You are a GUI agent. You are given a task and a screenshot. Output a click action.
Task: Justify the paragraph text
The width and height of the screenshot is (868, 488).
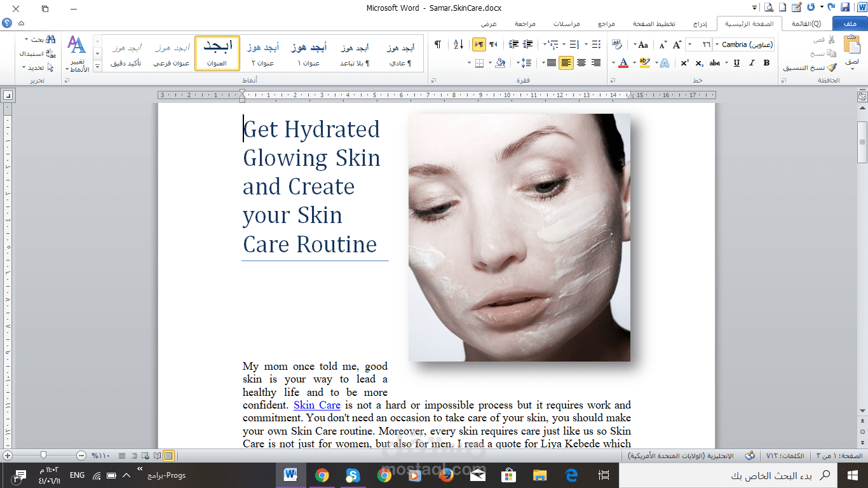[x=550, y=63]
